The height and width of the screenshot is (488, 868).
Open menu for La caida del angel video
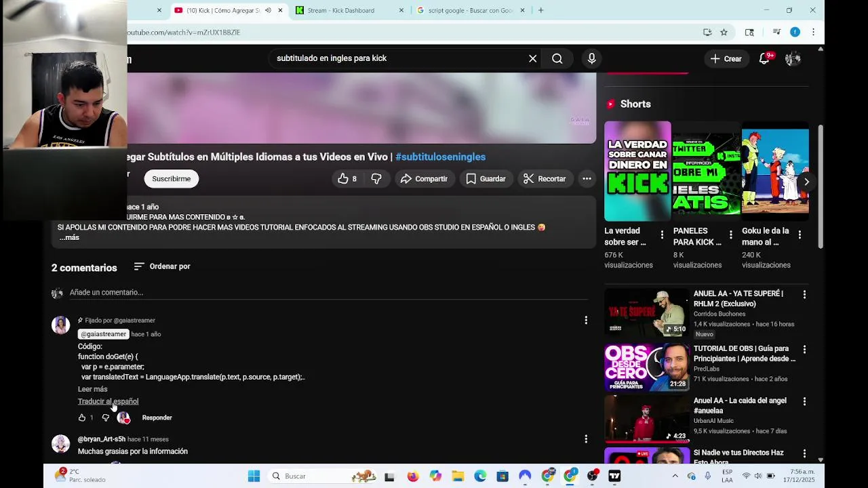(x=804, y=402)
